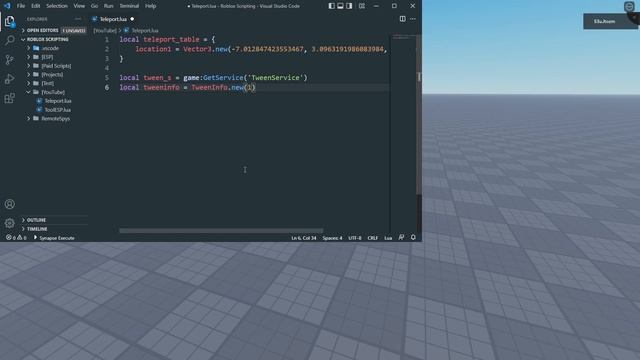Toggle the primary side bar layout icon
640x360 pixels.
click(x=331, y=6)
